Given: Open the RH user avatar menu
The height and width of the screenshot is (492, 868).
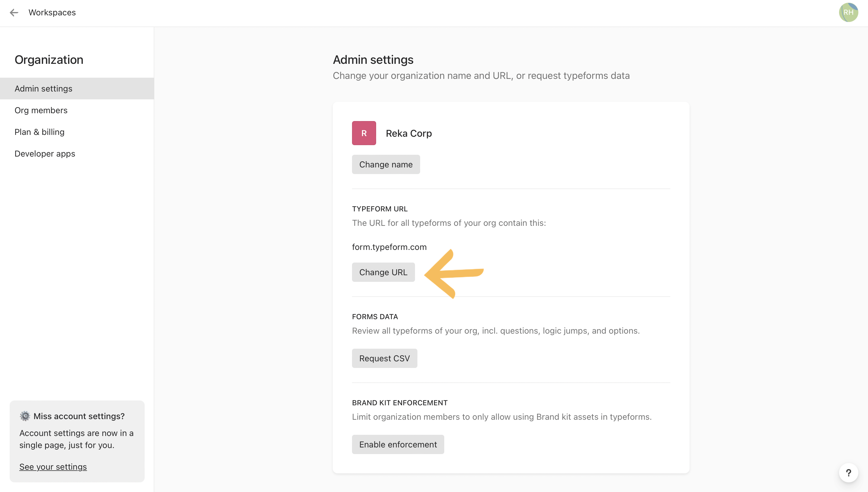Looking at the screenshot, I should click(x=848, y=13).
